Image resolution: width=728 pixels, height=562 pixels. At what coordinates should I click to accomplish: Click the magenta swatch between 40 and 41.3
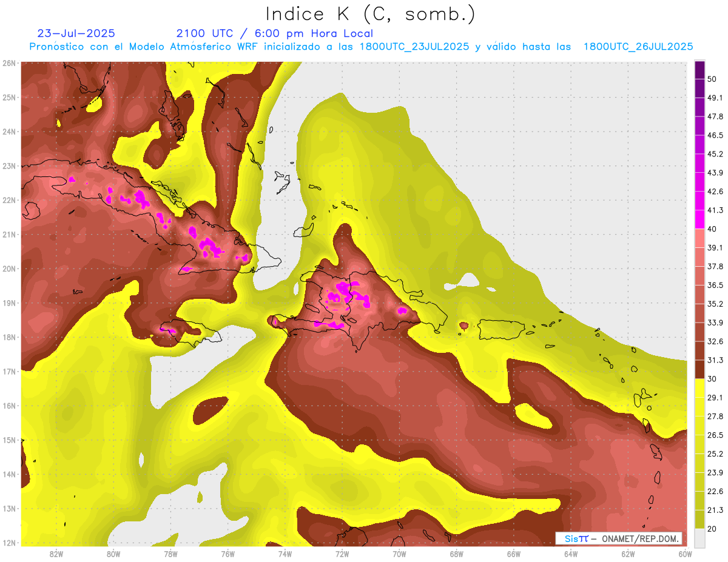coord(699,219)
